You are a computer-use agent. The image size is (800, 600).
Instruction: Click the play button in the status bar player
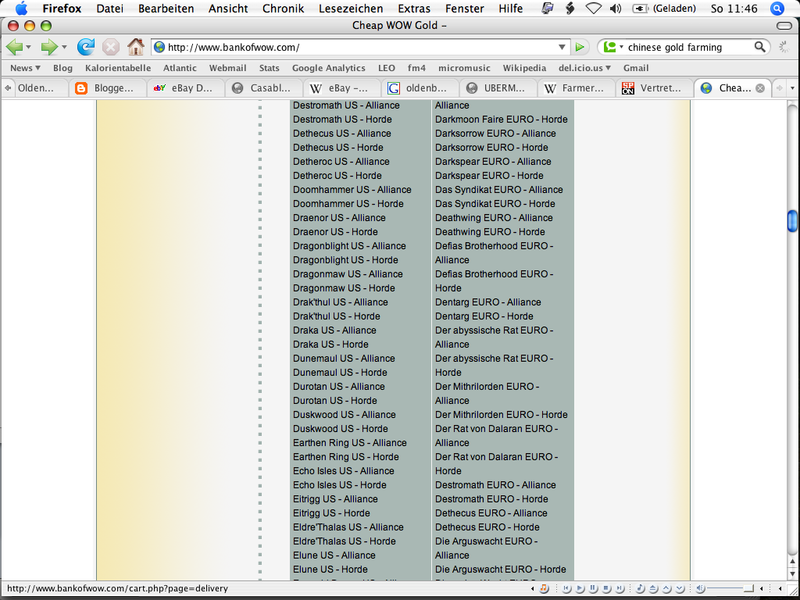[580, 588]
